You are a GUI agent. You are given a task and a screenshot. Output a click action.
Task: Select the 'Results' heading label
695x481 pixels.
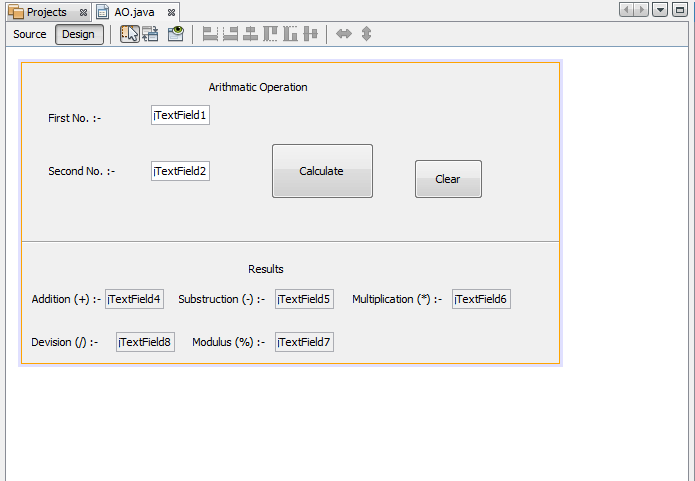266,269
